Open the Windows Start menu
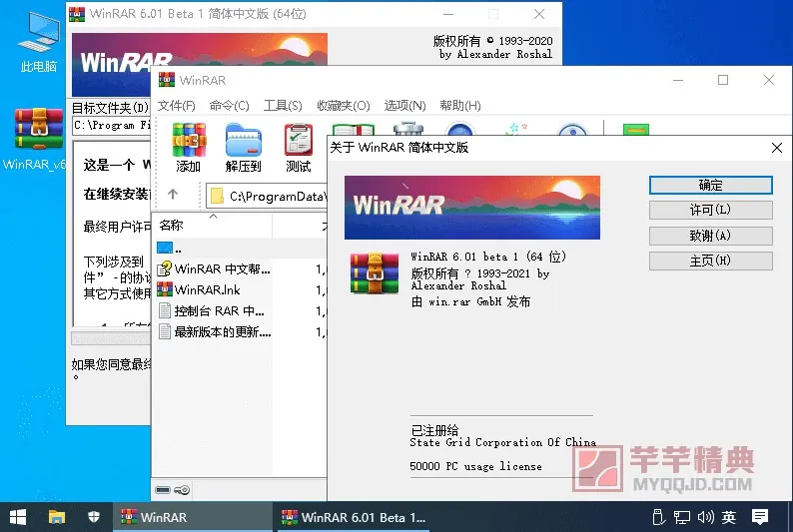The height and width of the screenshot is (532, 793). pos(18,517)
